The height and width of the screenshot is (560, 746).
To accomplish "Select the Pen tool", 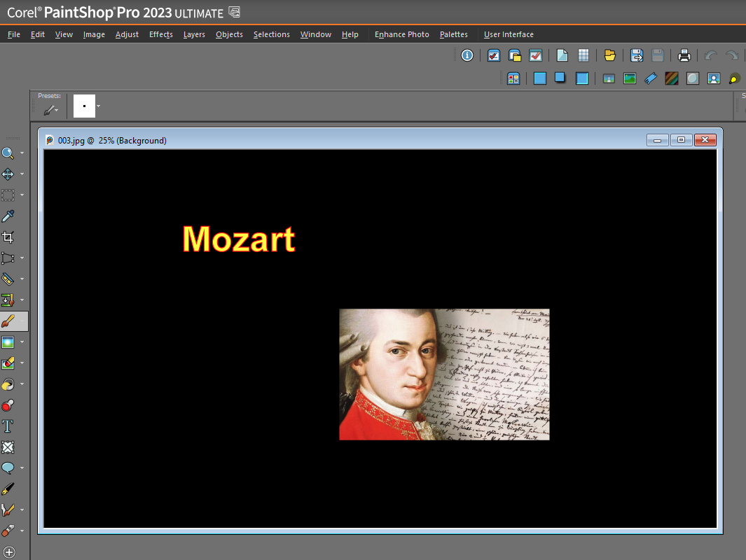I will click(x=8, y=489).
